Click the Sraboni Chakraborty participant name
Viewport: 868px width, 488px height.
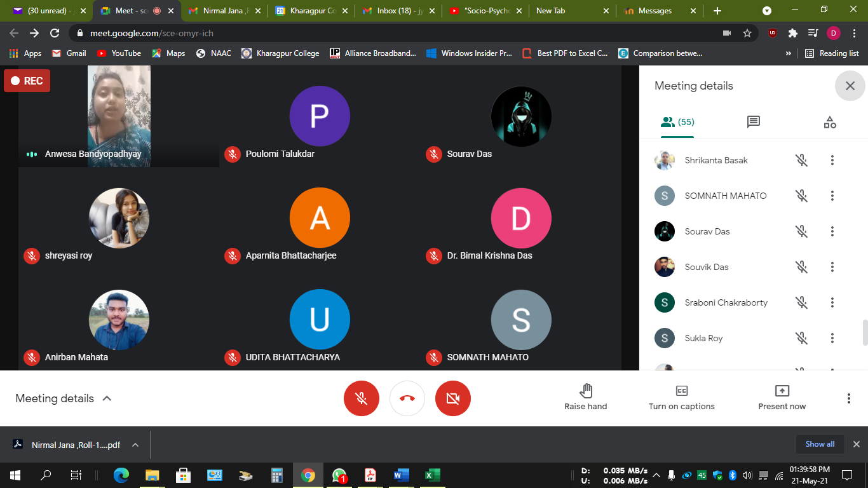[x=726, y=302]
